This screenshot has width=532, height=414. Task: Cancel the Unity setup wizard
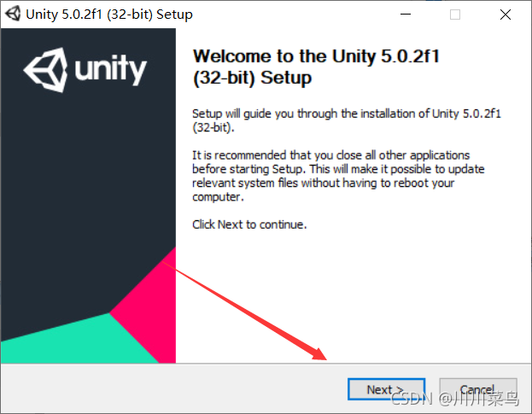[x=477, y=389]
